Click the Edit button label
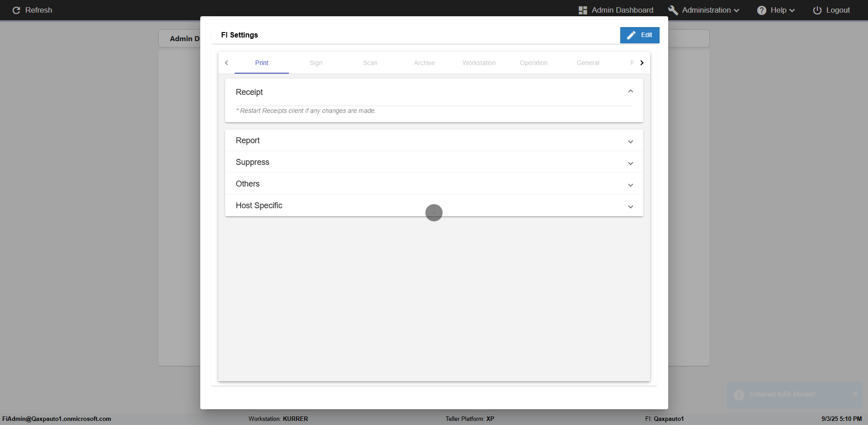The width and height of the screenshot is (868, 425). pos(646,35)
